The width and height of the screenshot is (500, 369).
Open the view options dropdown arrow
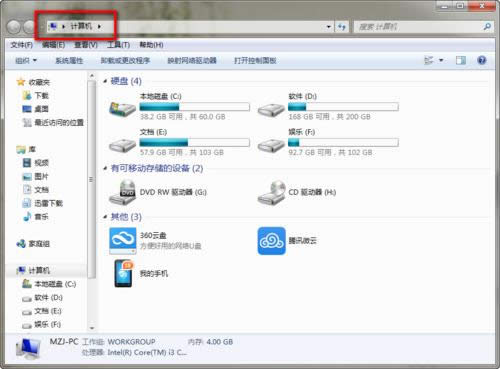(x=441, y=60)
